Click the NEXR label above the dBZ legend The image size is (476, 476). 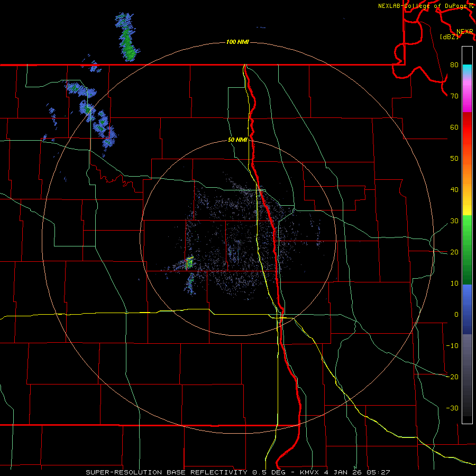tap(465, 32)
